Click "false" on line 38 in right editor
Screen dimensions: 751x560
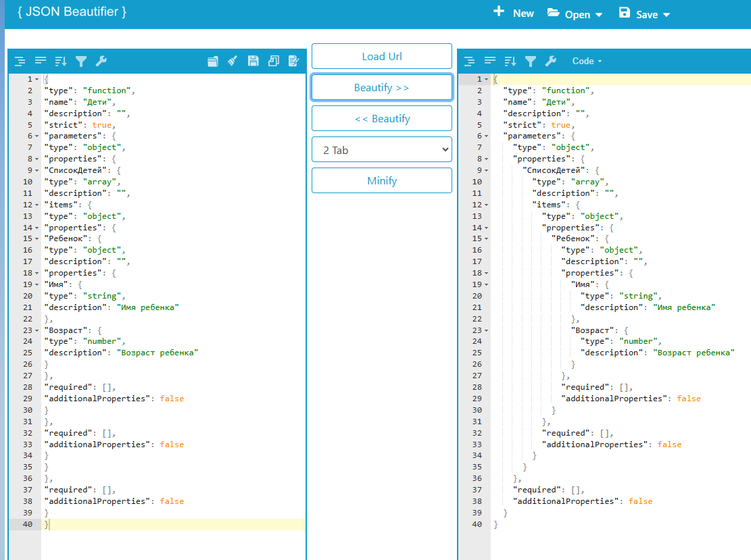640,501
